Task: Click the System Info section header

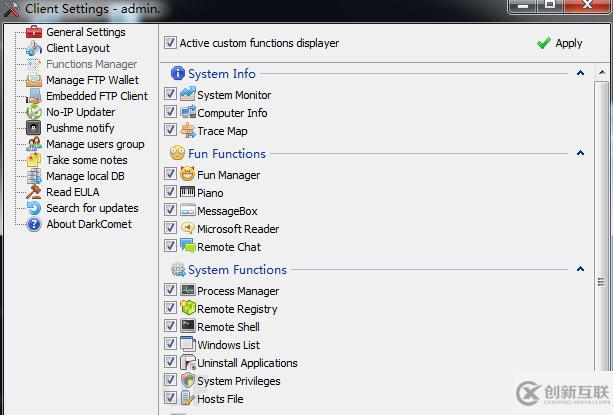Action: point(222,73)
